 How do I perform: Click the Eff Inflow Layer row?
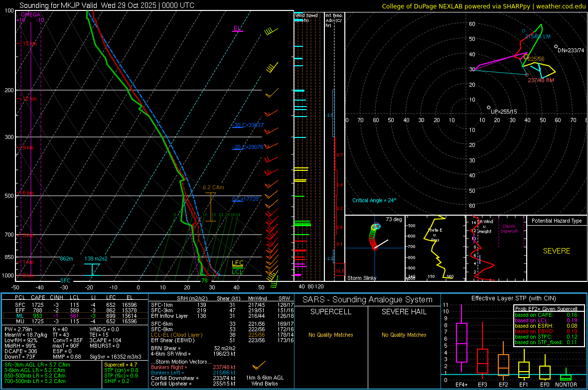tap(222, 316)
